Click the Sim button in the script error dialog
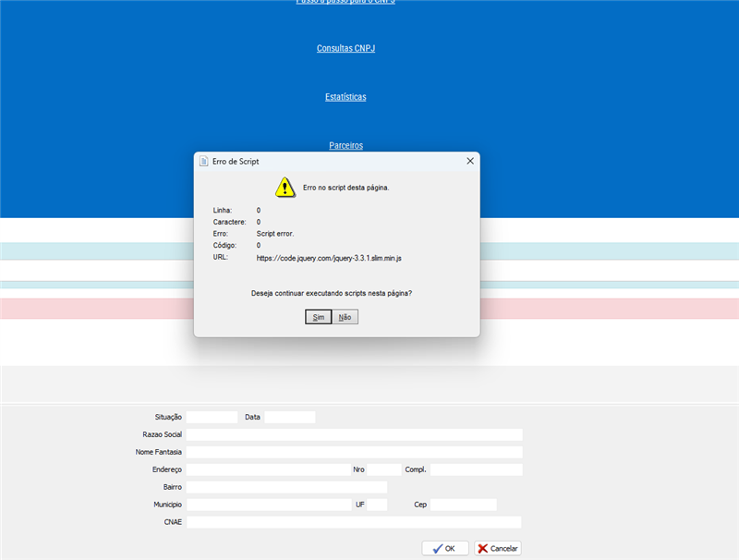 click(x=318, y=317)
